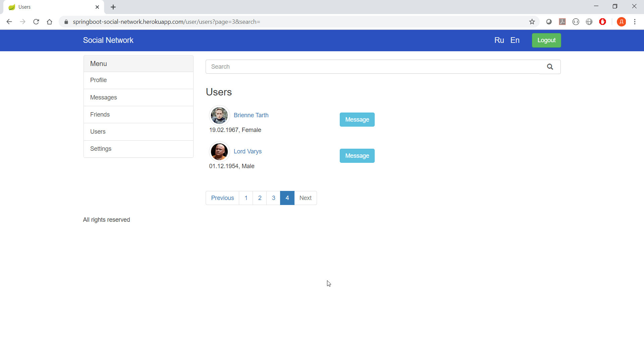
Task: Open the Adobe Acrobat extension
Action: (x=562, y=21)
